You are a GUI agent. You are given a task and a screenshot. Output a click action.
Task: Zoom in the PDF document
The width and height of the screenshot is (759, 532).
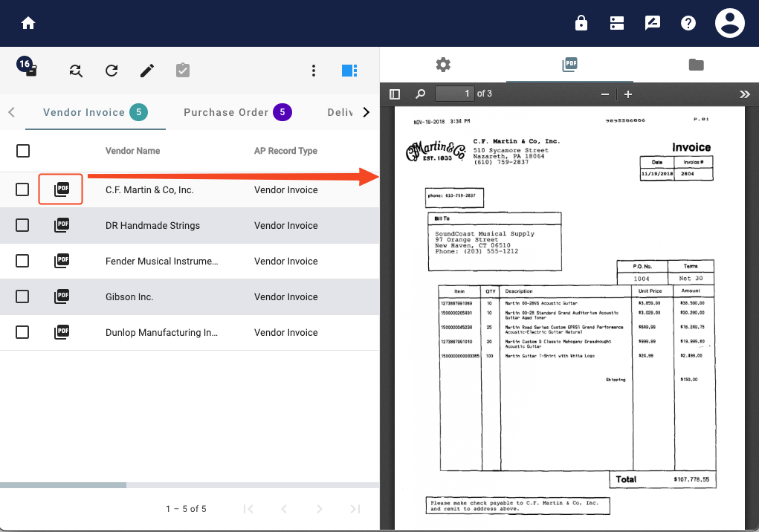tap(628, 94)
